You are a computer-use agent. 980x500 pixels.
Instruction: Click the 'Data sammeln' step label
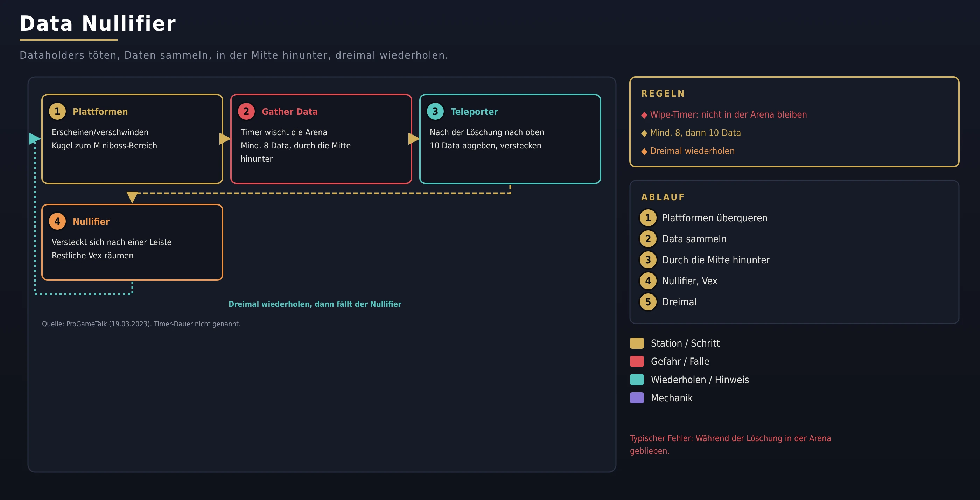pos(694,239)
